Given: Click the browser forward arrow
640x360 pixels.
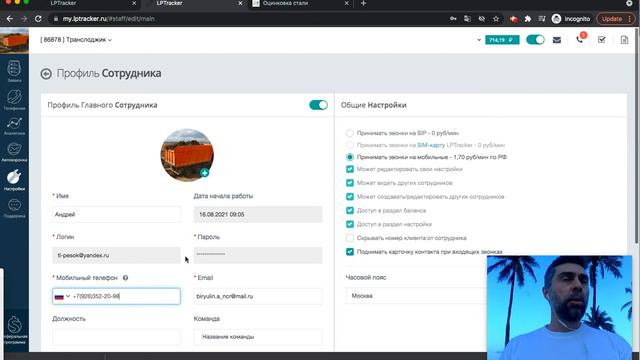Looking at the screenshot, I should coord(24,19).
